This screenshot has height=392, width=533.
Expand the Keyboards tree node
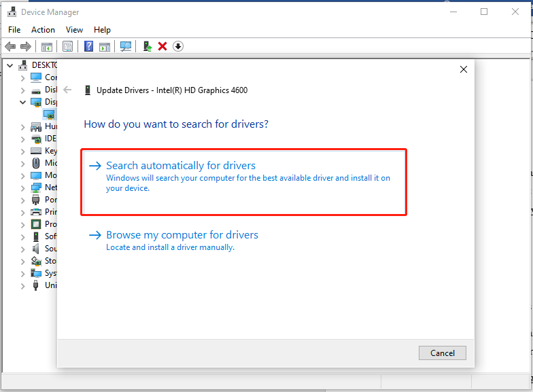(22, 151)
